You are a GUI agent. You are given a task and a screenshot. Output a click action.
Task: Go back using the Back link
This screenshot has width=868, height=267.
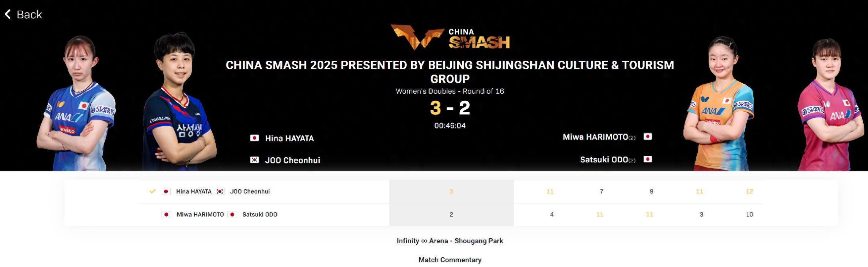point(29,15)
